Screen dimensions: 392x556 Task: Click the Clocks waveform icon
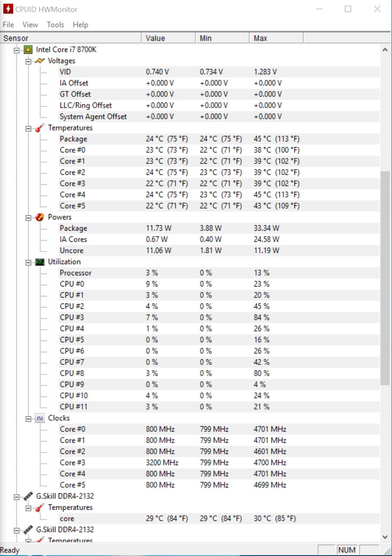(40, 418)
